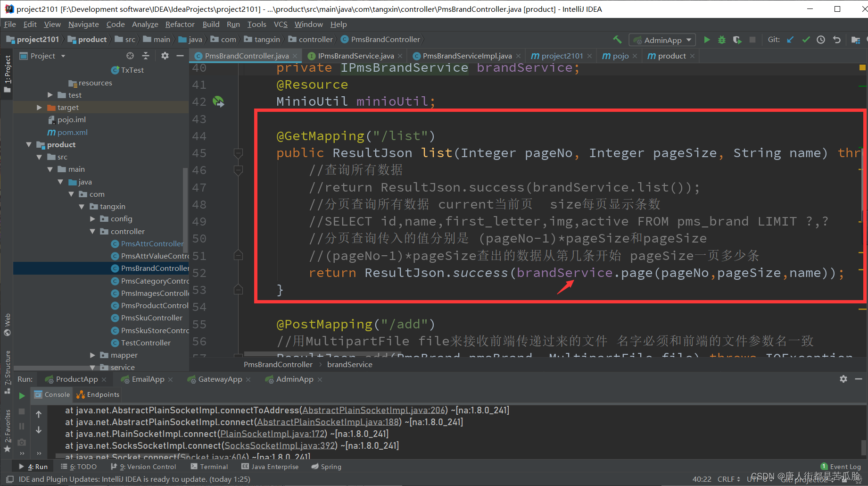Expand the test folder
Viewport: 868px width, 486px height.
point(50,95)
